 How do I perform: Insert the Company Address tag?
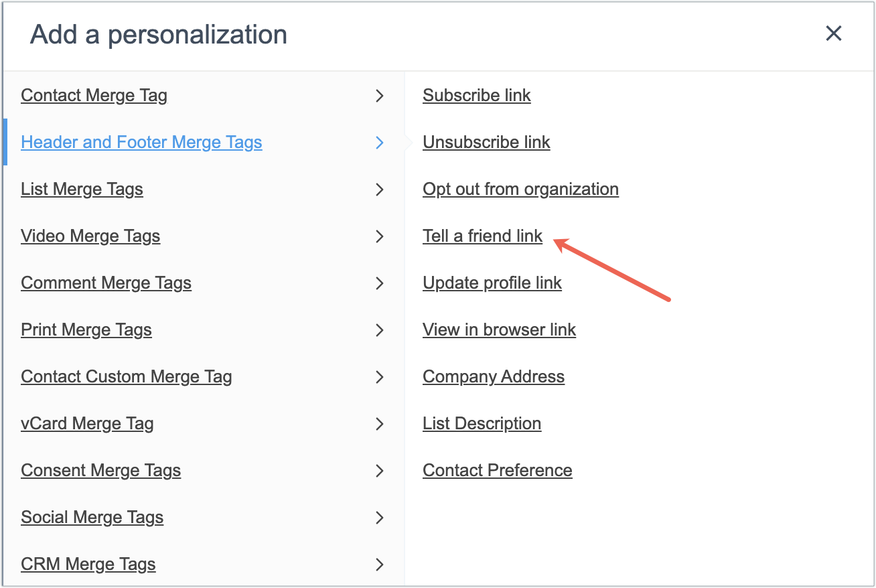click(x=494, y=377)
